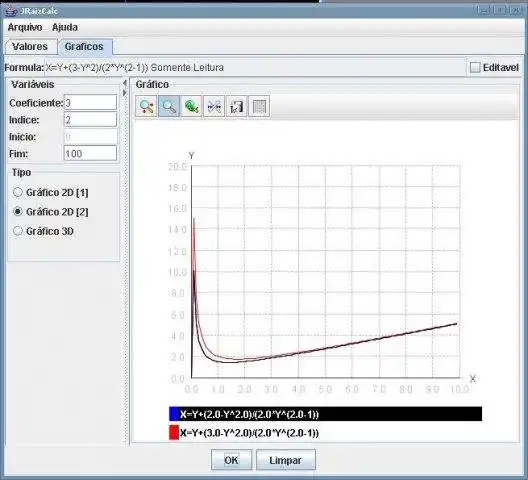This screenshot has height=480, width=528.
Task: Click the crossing-arrows axis toolbar icon
Action: (x=214, y=106)
